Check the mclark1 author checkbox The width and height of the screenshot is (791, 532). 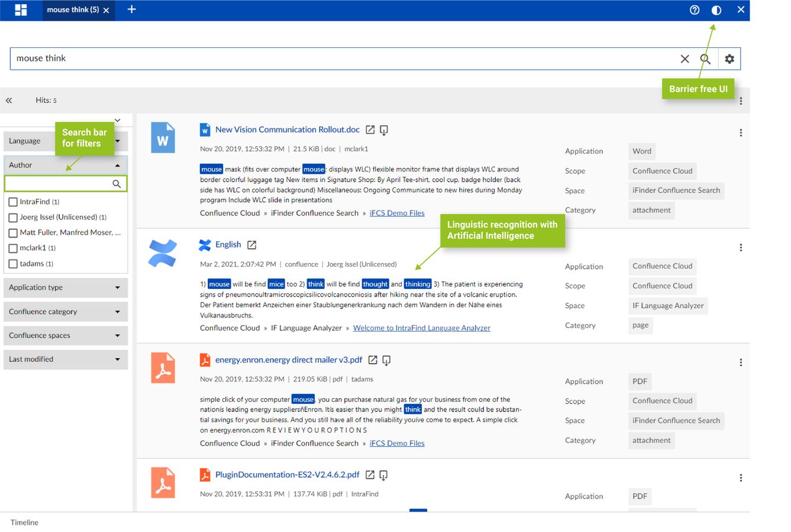(13, 248)
